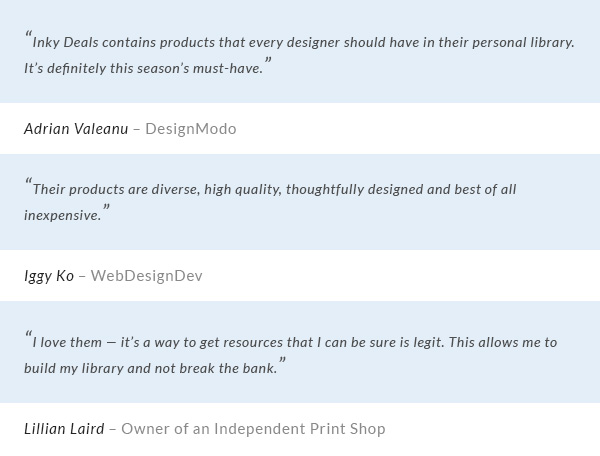Click the opening quote mark before "Their products"

pos(28,184)
